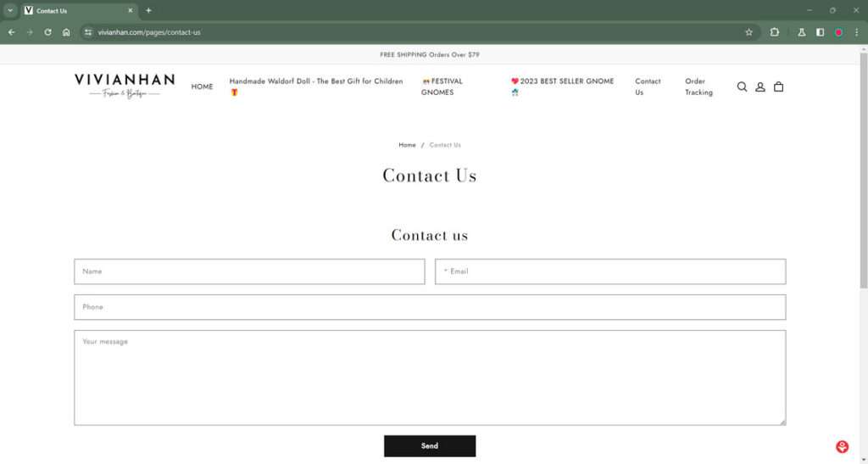Viewport: 868px width, 464px height.
Task: Reload the page with refresh icon
Action: coord(48,32)
